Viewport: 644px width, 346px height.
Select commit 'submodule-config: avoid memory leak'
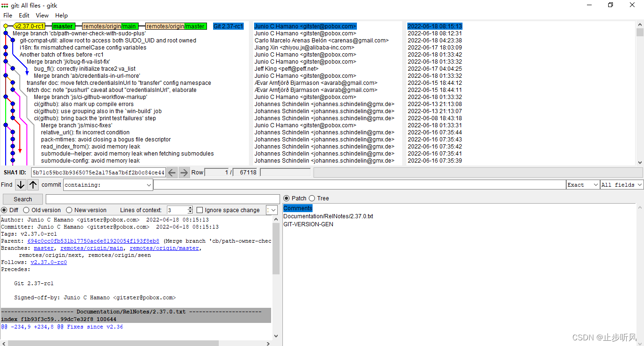click(x=91, y=161)
